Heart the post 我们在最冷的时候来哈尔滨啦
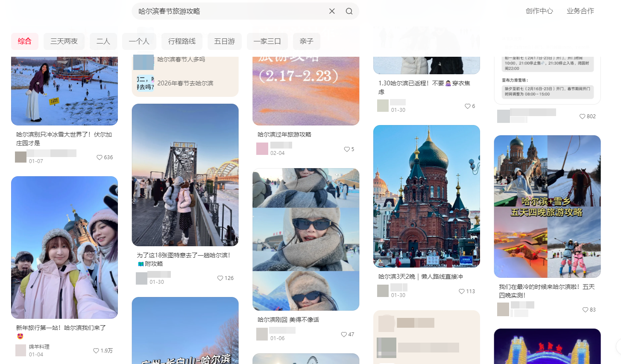Viewport: 621px width, 364px height. pyautogui.click(x=585, y=310)
